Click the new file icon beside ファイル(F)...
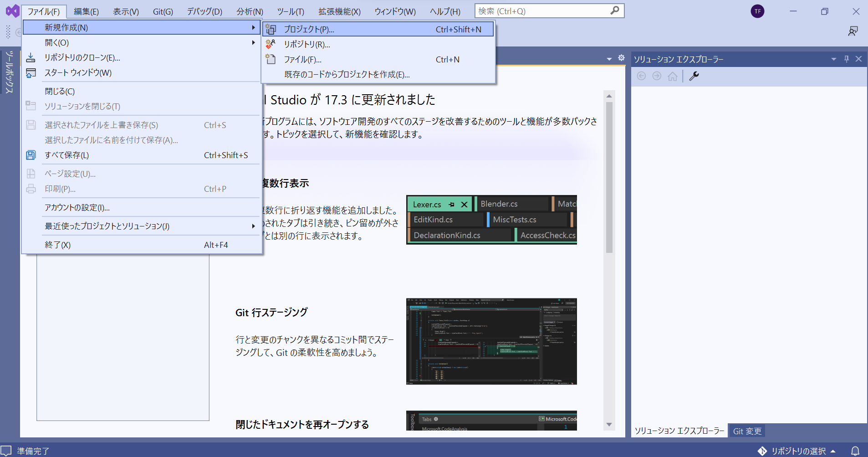The height and width of the screenshot is (457, 868). pyautogui.click(x=271, y=59)
